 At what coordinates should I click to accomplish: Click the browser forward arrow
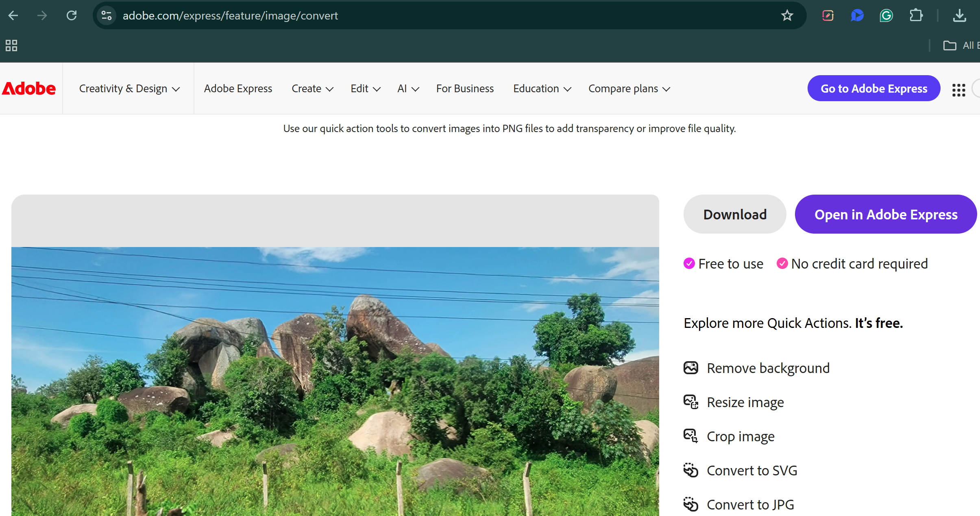point(42,15)
